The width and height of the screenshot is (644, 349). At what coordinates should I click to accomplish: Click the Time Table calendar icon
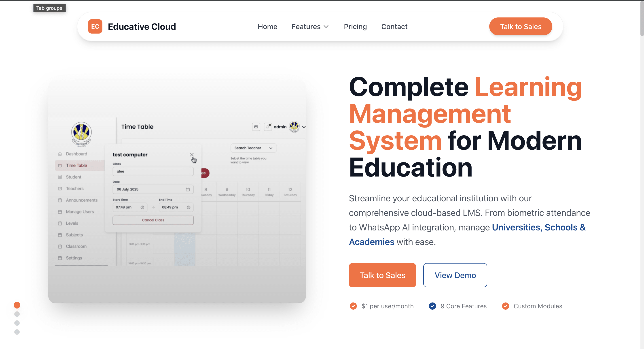[60, 165]
